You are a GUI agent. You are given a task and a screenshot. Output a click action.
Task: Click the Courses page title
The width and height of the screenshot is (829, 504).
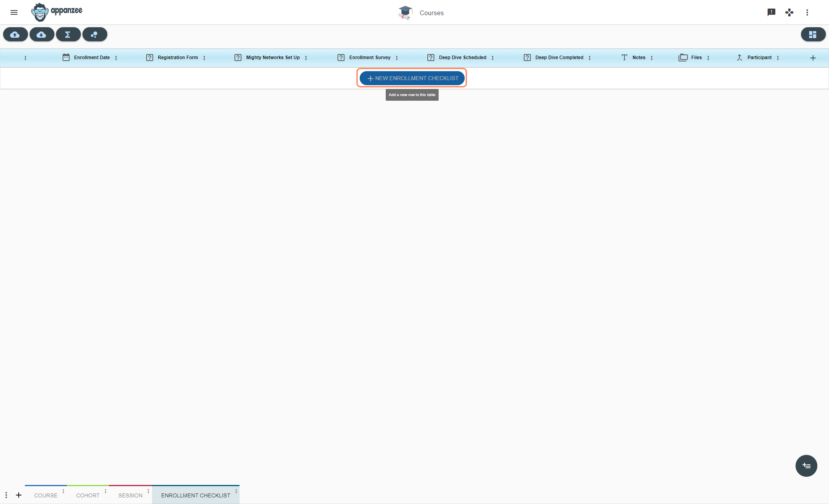pos(432,13)
